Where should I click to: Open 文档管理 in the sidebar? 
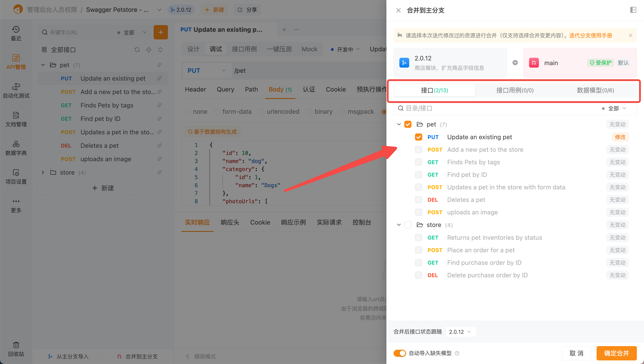(16, 119)
